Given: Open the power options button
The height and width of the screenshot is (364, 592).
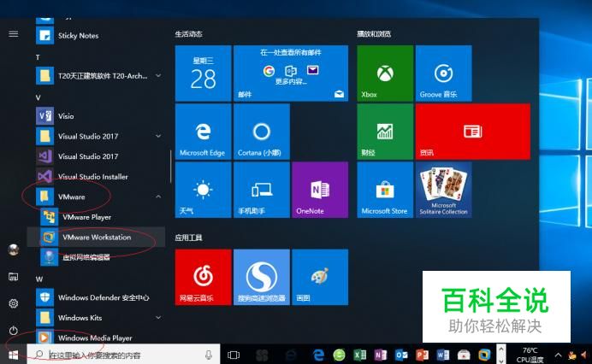Looking at the screenshot, I should point(13,331).
